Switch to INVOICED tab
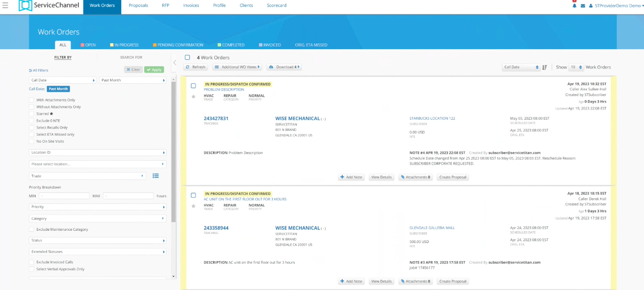644x290 pixels. [x=270, y=45]
